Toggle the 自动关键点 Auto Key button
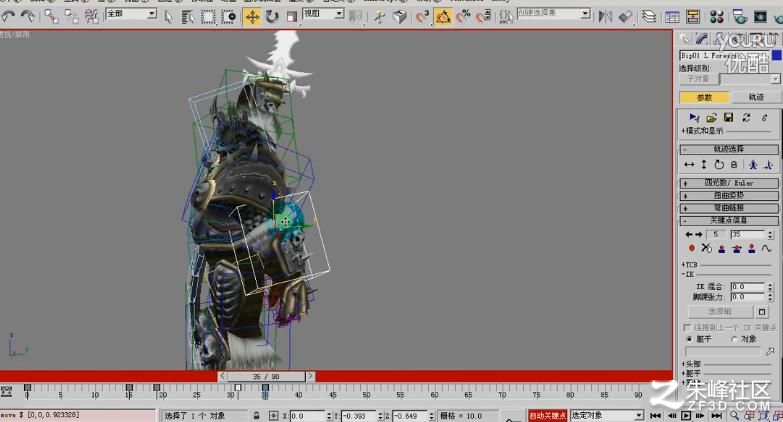Screen dimensions: 783x422 (x=548, y=416)
